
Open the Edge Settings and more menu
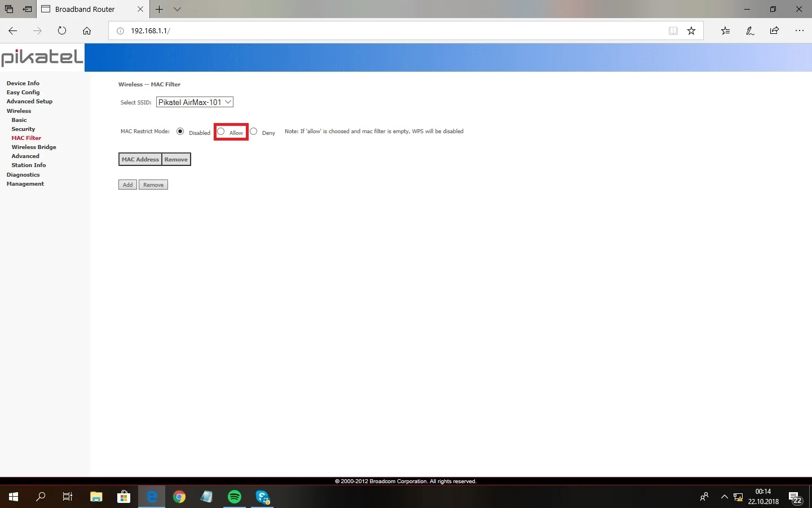[799, 31]
